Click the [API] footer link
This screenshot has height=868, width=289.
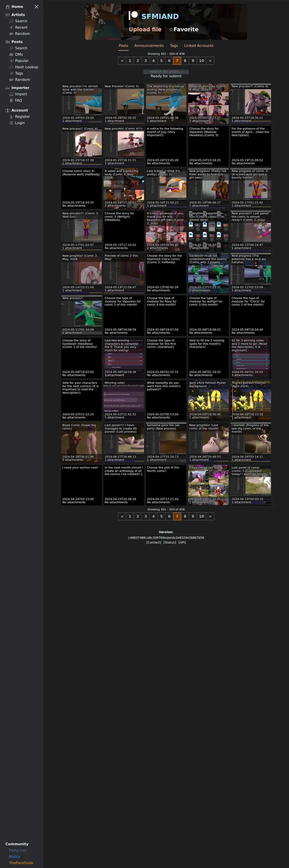click(182, 543)
